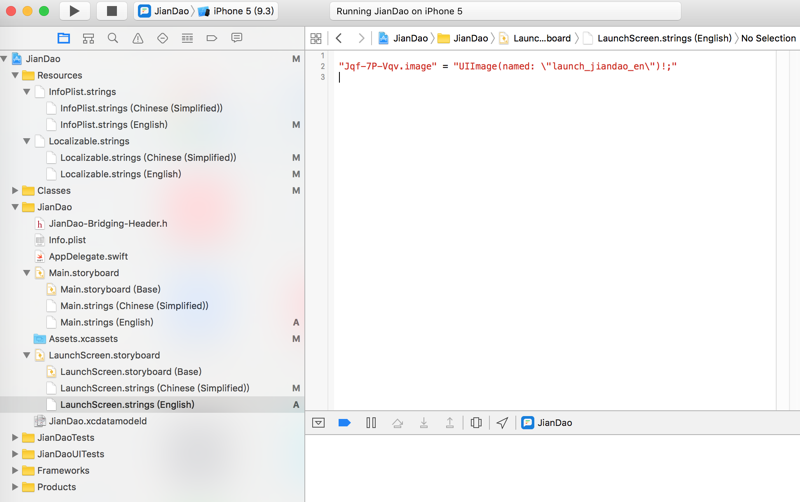
Task: Go forward in editor history
Action: pos(361,38)
